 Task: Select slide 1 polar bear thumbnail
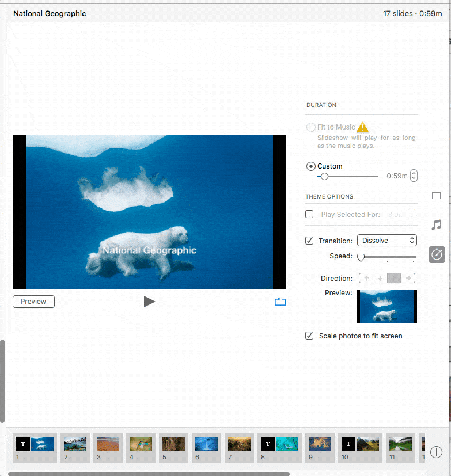coord(42,444)
